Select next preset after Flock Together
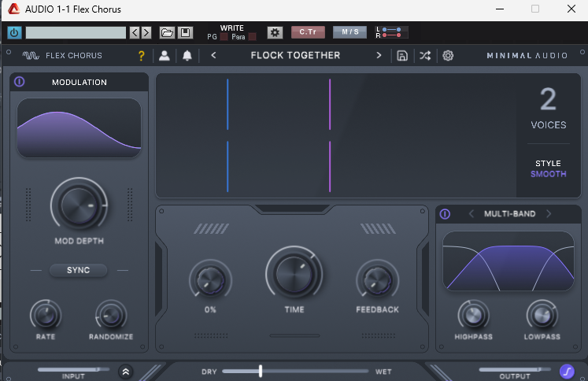This screenshot has width=588, height=381. click(x=379, y=56)
